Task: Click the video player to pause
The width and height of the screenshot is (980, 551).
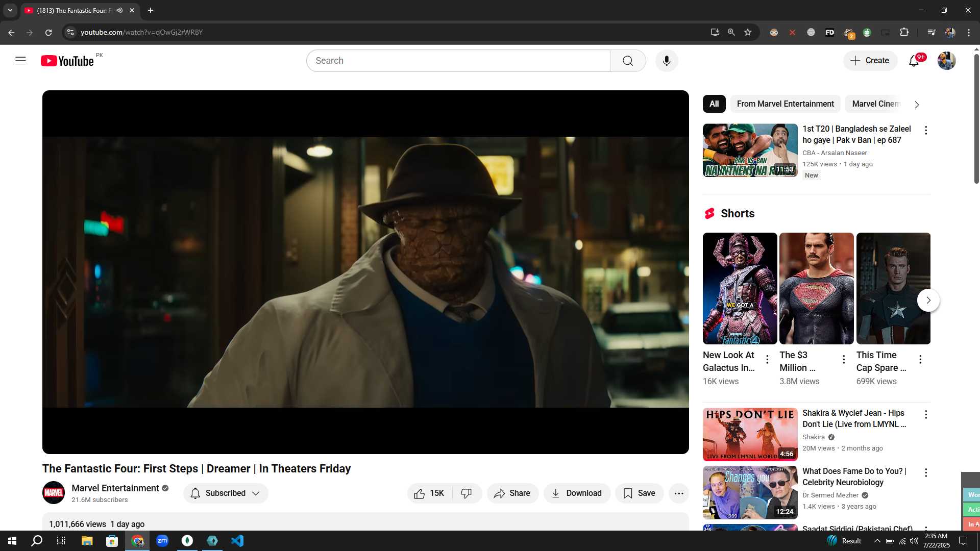Action: click(x=365, y=272)
